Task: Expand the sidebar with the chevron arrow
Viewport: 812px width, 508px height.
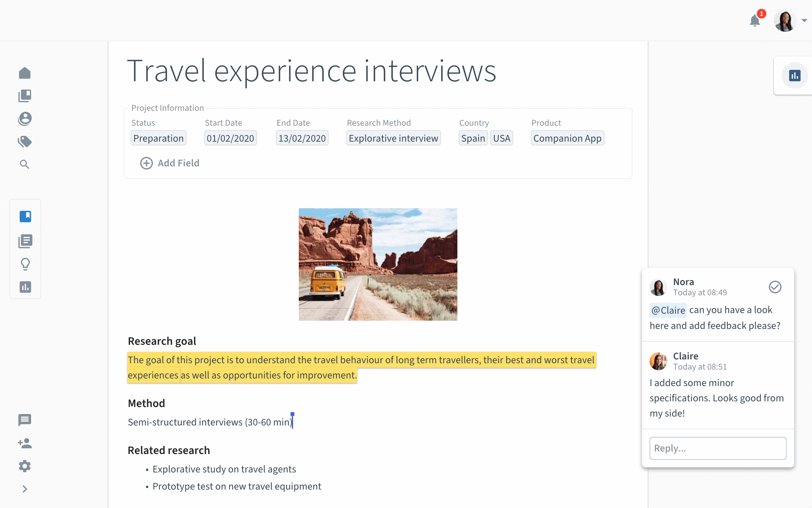Action: [x=25, y=489]
